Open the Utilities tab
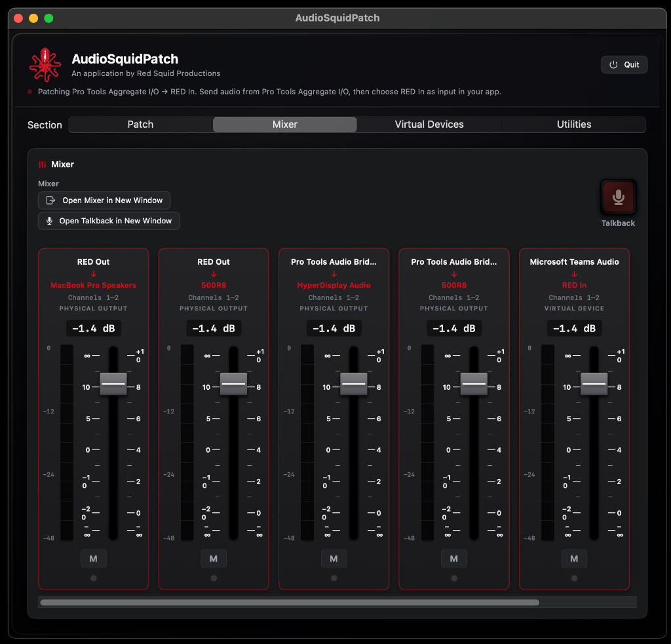This screenshot has width=671, height=644. [x=574, y=124]
